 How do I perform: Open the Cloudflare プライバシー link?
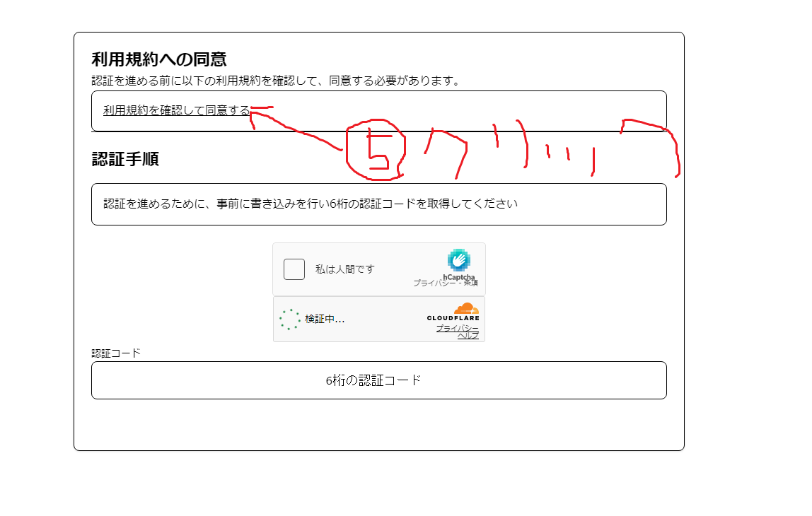point(457,328)
